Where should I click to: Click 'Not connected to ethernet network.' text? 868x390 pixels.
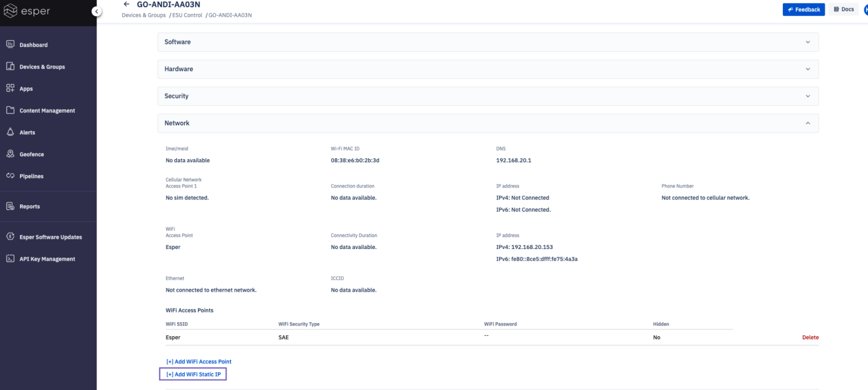[211, 290]
